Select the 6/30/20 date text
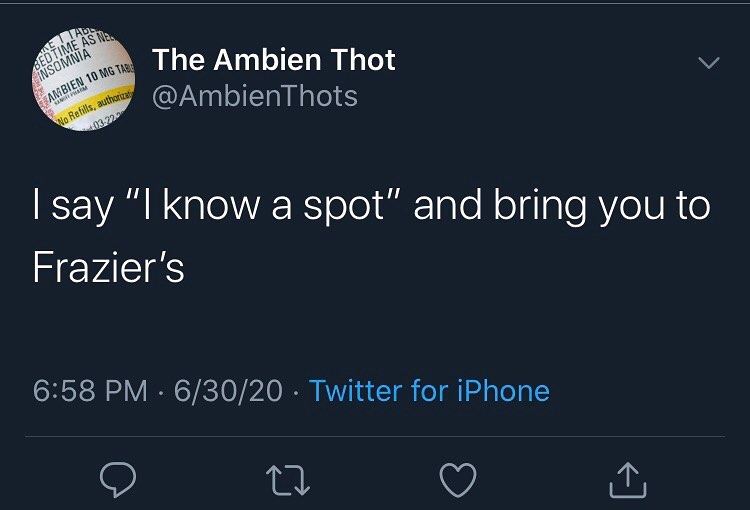 [228, 390]
